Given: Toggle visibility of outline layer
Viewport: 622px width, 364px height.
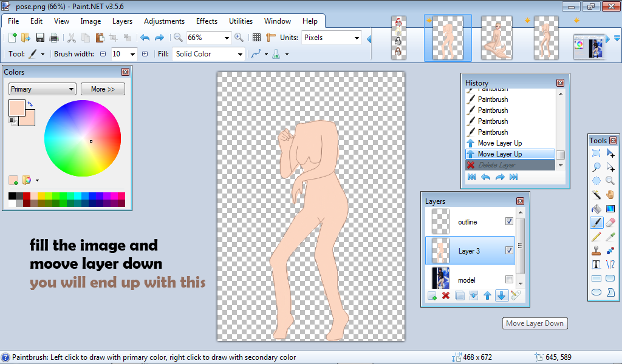Looking at the screenshot, I should [x=510, y=221].
